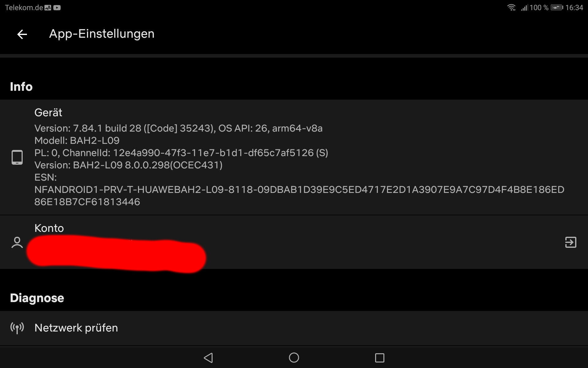Tap the Modell: BAH2-L09 line
This screenshot has height=368, width=588.
[x=77, y=140]
